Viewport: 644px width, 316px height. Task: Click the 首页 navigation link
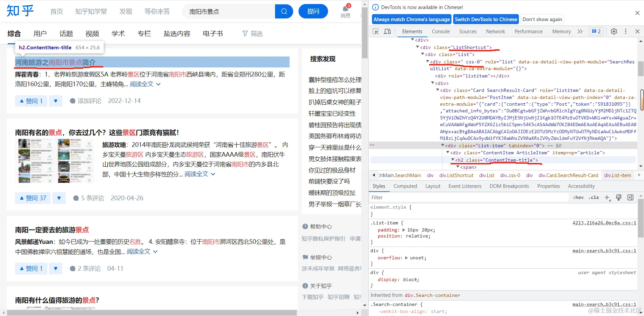[x=57, y=11]
